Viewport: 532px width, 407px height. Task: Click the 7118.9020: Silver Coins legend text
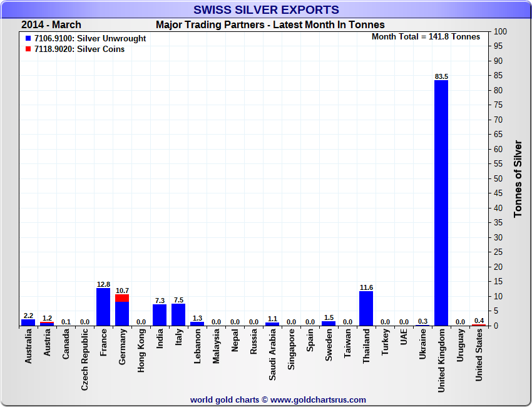[x=79, y=49]
